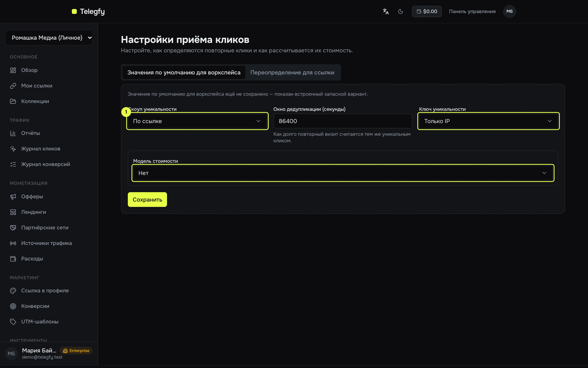Click the Конверсии target icon
The image size is (588, 368).
[x=13, y=306]
